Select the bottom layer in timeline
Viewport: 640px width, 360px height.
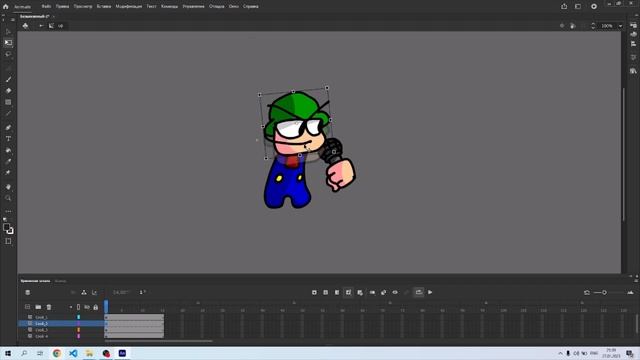click(x=41, y=336)
